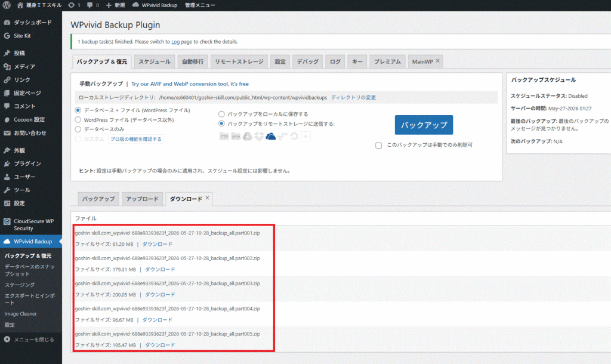The image size is (611, 364).
Task: Download part001.zip backup file
Action: [x=157, y=244]
